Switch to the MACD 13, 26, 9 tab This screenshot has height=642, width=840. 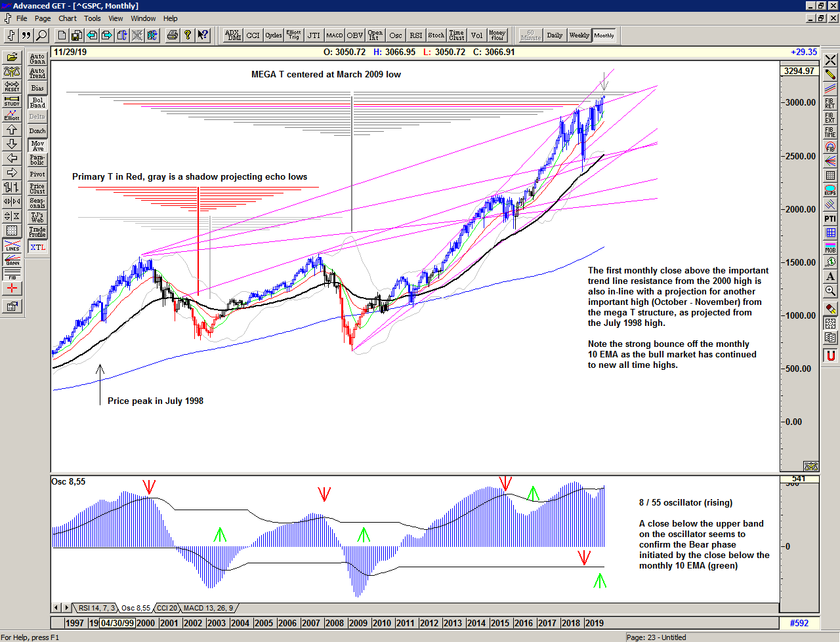208,608
